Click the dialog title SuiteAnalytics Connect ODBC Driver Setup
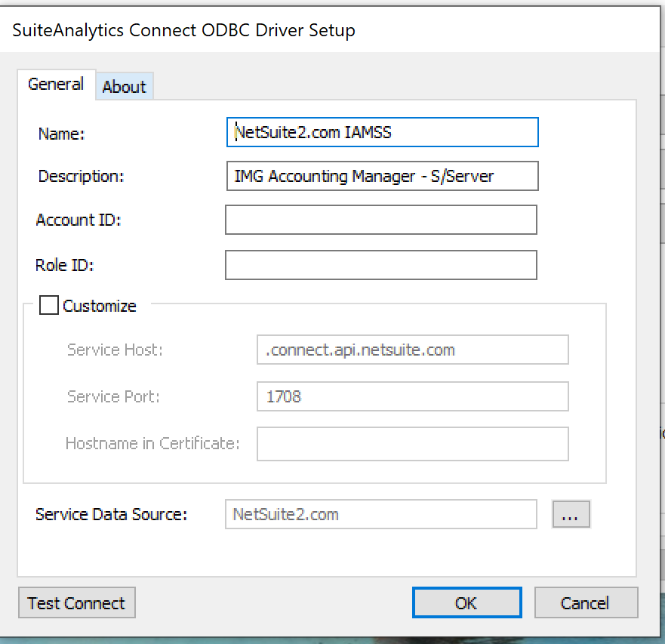This screenshot has width=665, height=644. pos(183,30)
